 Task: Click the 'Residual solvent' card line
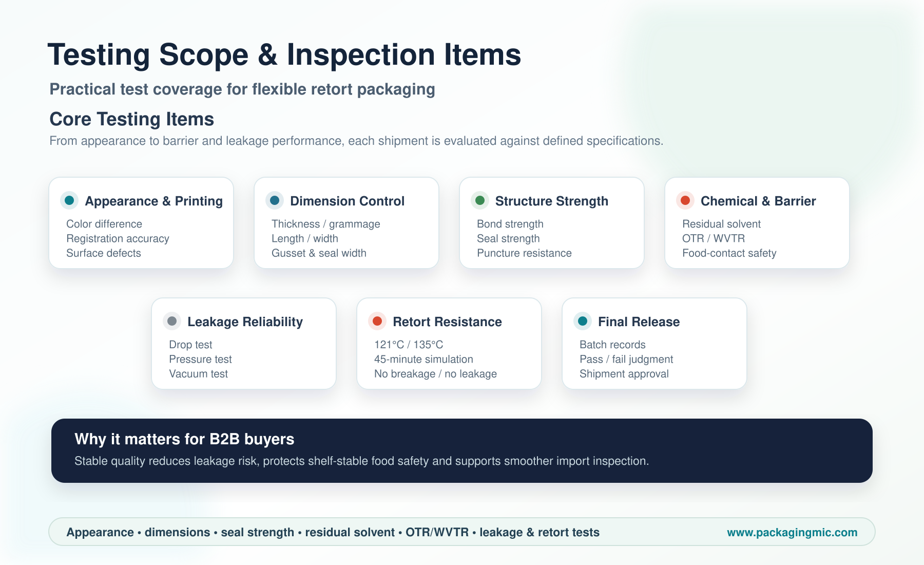721,224
